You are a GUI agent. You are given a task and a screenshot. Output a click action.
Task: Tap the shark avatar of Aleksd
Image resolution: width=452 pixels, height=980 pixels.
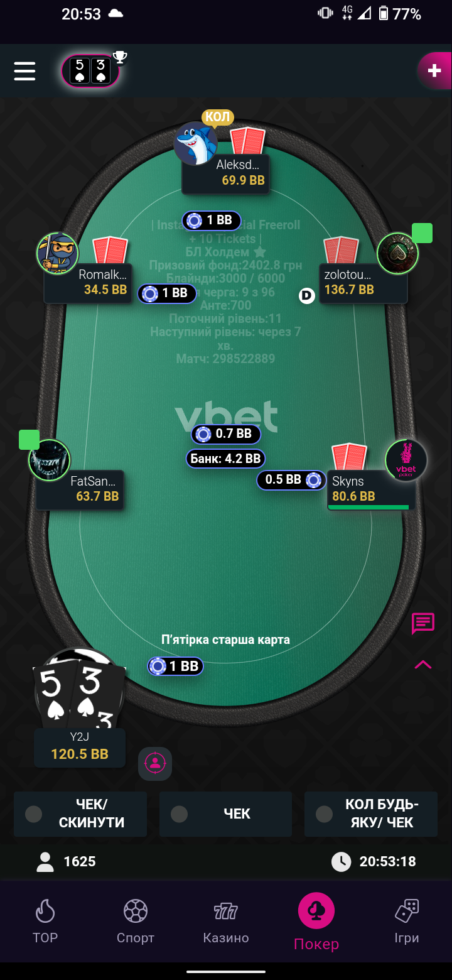pos(195,143)
